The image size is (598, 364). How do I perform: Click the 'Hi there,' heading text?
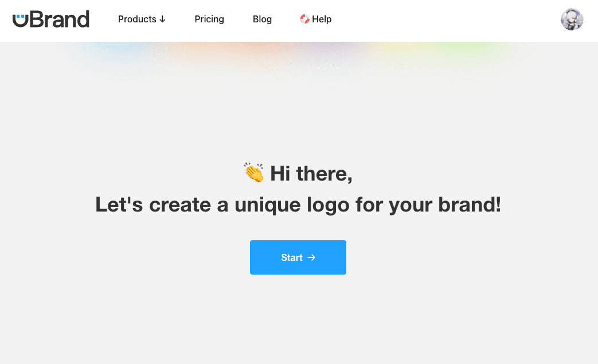coord(311,174)
